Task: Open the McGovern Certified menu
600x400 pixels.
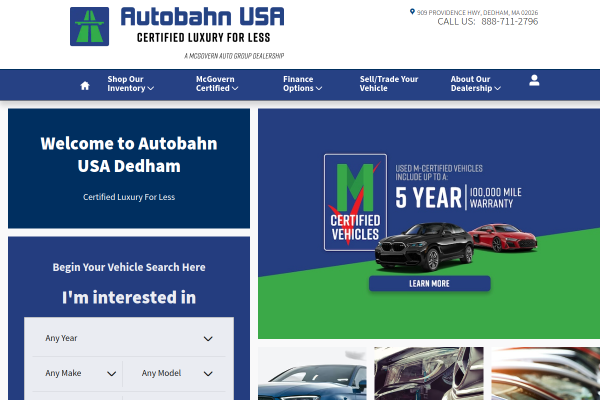Action: pos(217,84)
